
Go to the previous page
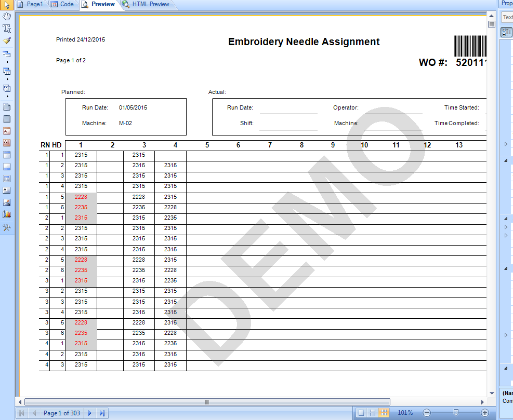pyautogui.click(x=34, y=413)
